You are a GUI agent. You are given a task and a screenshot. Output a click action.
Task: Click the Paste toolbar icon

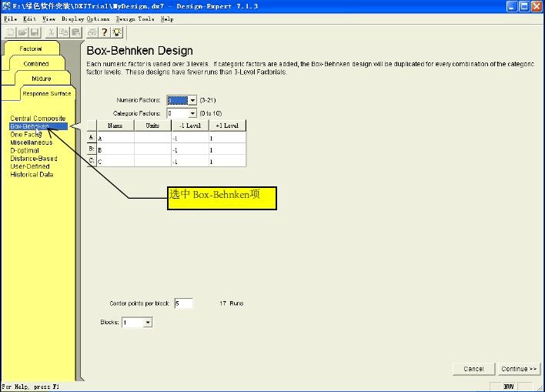click(75, 32)
